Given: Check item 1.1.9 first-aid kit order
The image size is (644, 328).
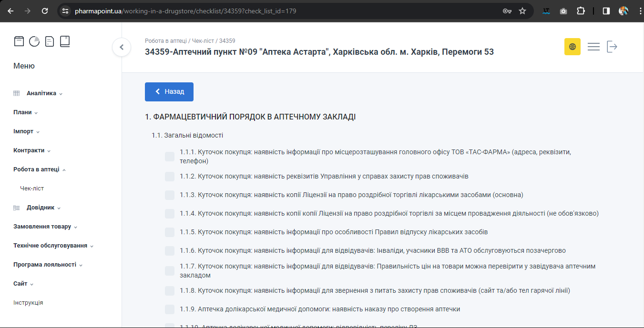Looking at the screenshot, I should pyautogui.click(x=170, y=309).
